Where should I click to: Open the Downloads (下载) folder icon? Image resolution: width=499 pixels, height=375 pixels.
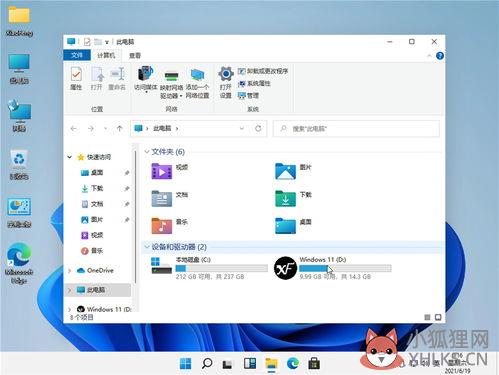[285, 199]
